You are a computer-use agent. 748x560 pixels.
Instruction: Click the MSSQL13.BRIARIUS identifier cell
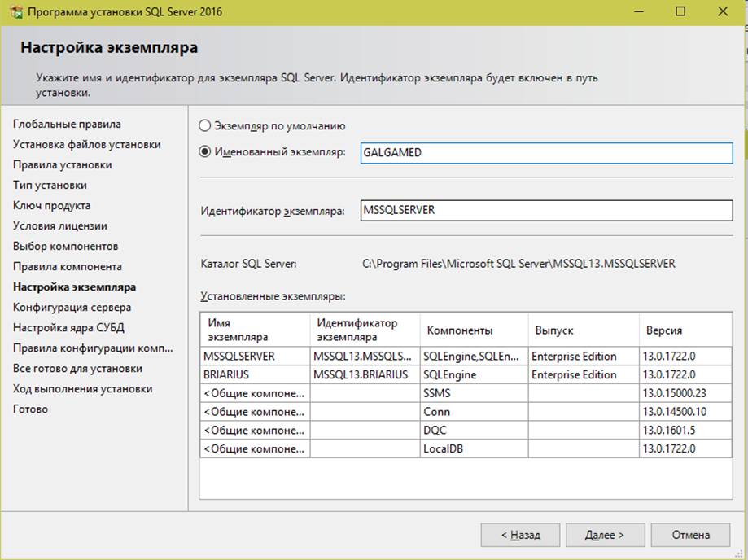[365, 375]
